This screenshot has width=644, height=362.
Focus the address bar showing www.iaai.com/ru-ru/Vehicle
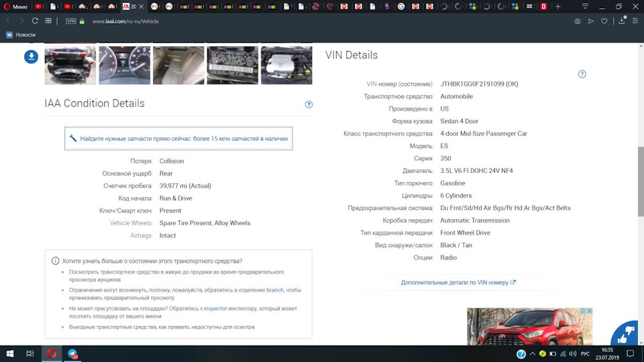click(125, 21)
